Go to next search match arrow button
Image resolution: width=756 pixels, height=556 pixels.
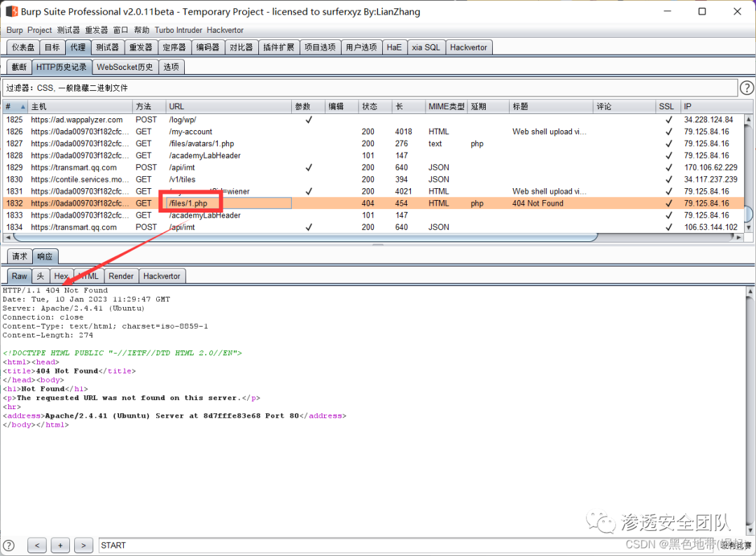point(83,546)
